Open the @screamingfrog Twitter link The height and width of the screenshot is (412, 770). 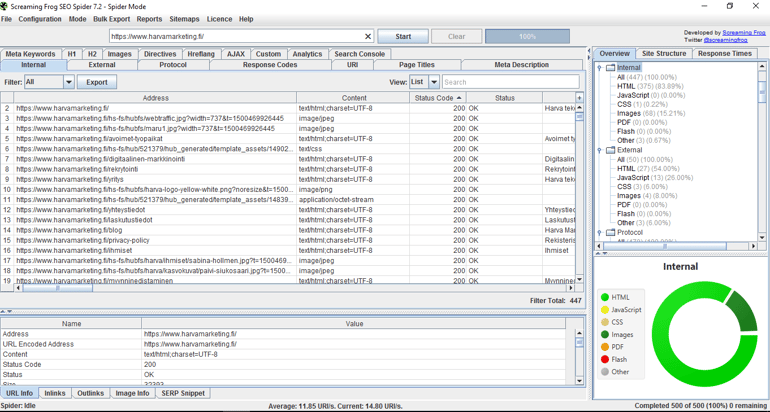tap(726, 39)
